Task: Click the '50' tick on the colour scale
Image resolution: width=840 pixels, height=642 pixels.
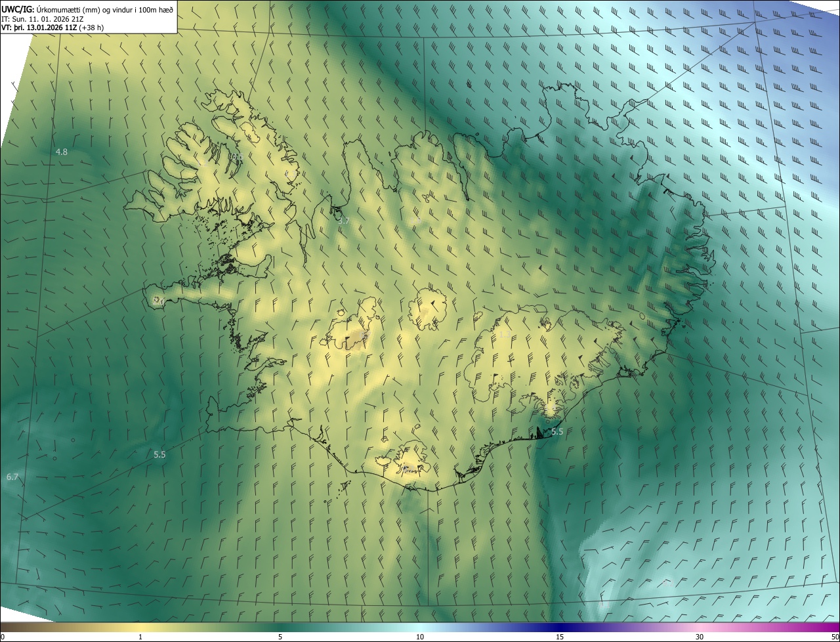Action: 835,637
